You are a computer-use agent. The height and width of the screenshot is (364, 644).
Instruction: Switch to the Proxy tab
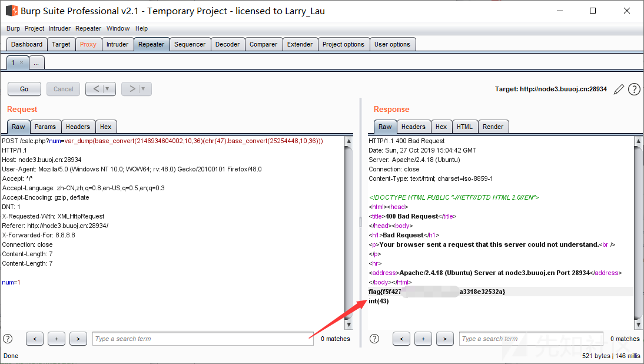pyautogui.click(x=88, y=44)
